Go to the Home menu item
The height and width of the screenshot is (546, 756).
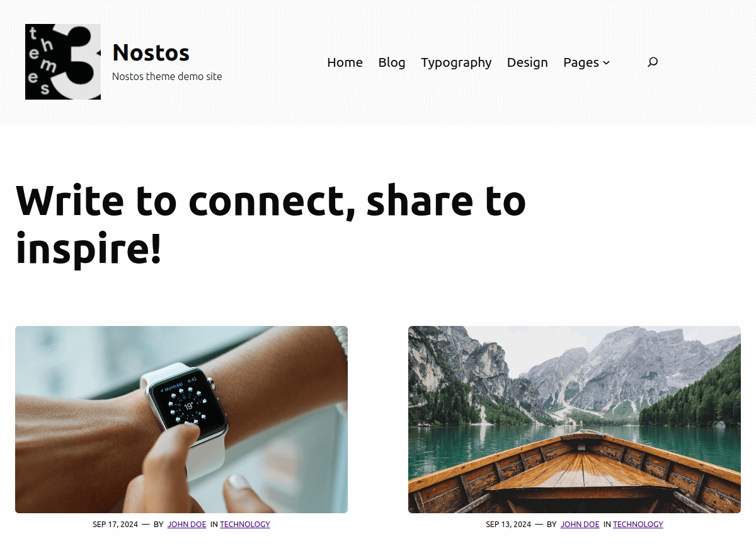click(345, 62)
